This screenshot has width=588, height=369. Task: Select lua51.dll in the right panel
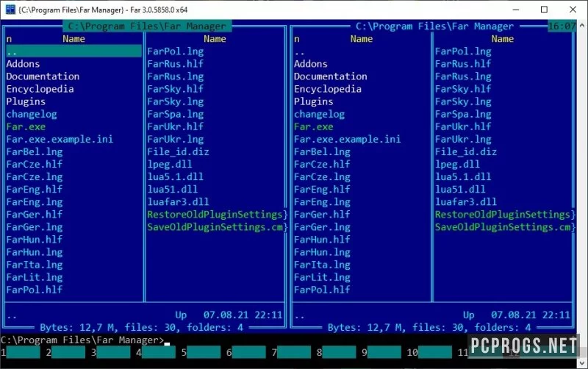coord(460,190)
